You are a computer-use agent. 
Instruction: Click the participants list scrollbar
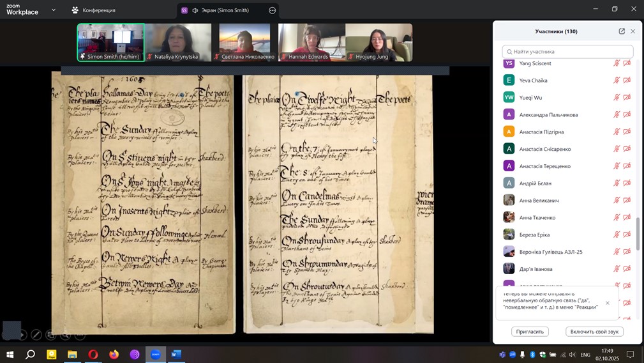point(637,233)
